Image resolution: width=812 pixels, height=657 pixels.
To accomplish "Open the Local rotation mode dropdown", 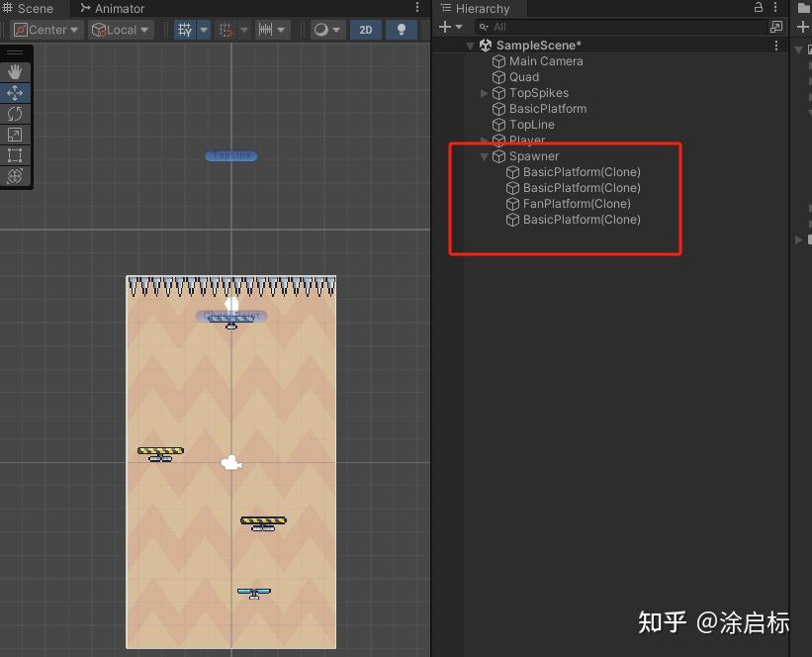I will point(120,30).
